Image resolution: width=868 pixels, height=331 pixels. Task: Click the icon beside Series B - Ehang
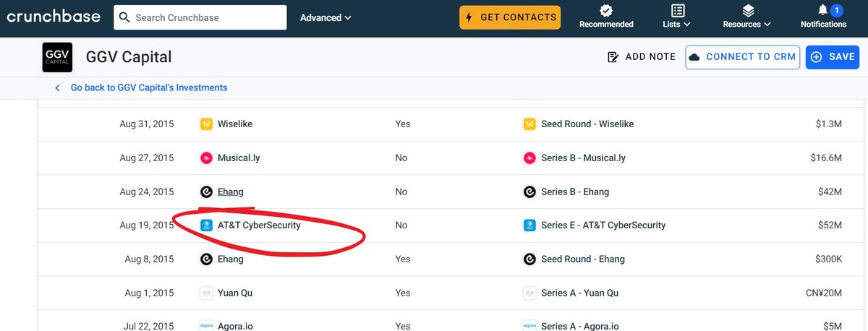(529, 192)
